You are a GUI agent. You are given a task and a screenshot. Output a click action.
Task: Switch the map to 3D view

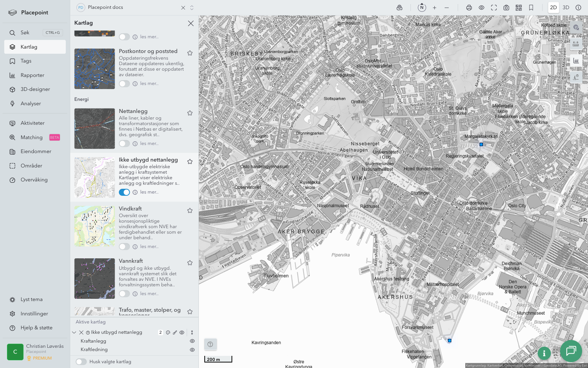566,8
